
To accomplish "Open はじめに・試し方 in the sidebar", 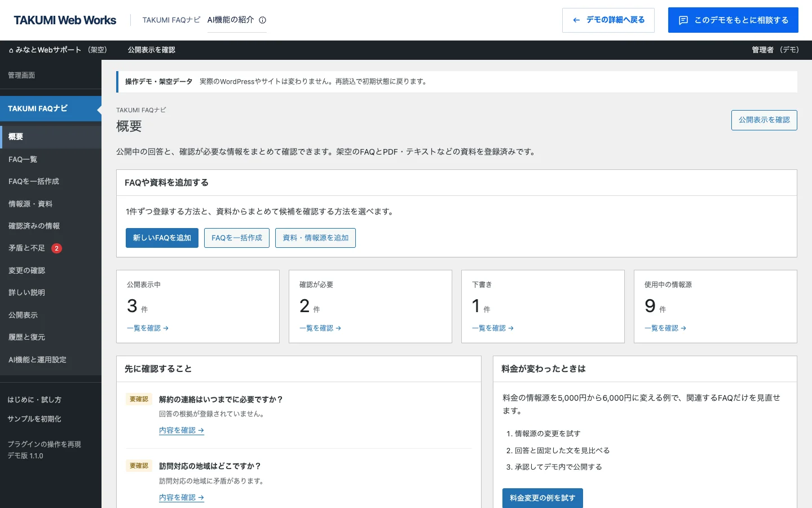I will pos(34,400).
